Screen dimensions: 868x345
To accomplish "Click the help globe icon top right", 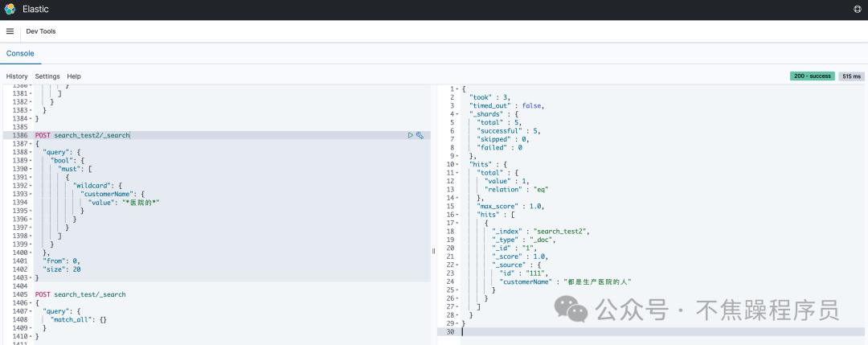I will 858,9.
